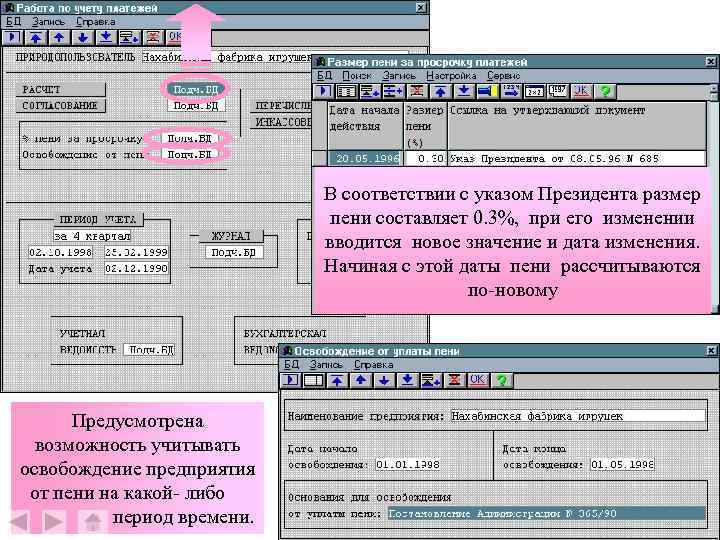Jump to first record in the exemption window
Screen dimensions: 720x540
tap(337, 380)
